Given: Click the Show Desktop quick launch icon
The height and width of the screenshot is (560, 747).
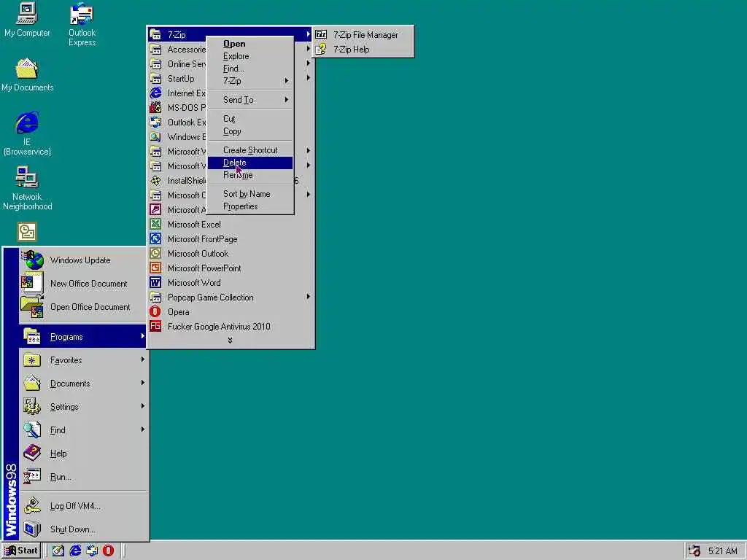Looking at the screenshot, I should [58, 551].
